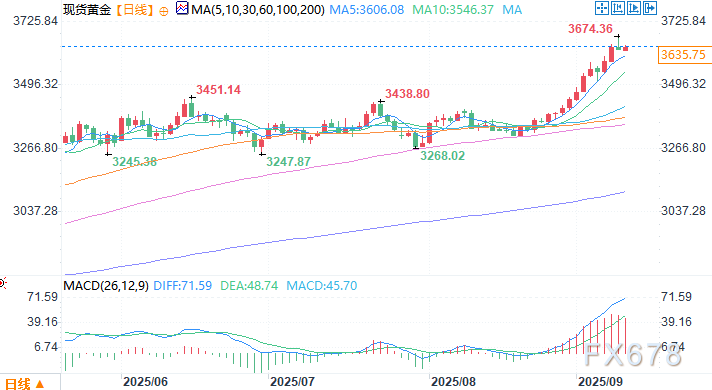
Task: Click the 3245.38 low price label
Action: (134, 161)
